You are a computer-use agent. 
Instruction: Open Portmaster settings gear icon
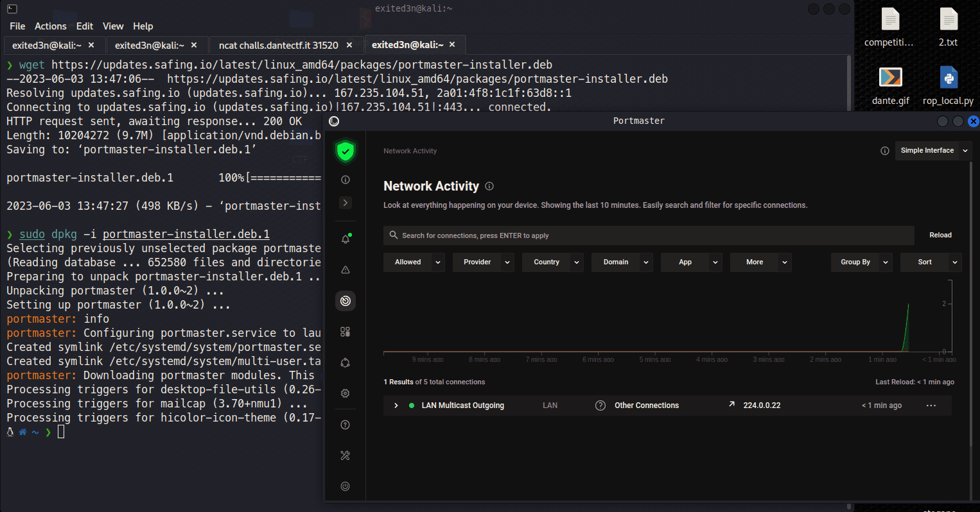point(346,393)
